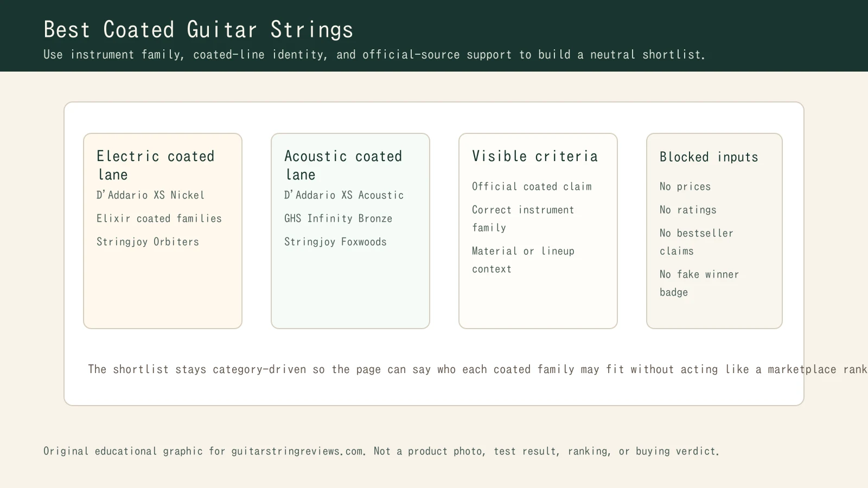Click the Acoustic coated lane heading
Viewport: 868px width, 488px height.
tap(343, 165)
